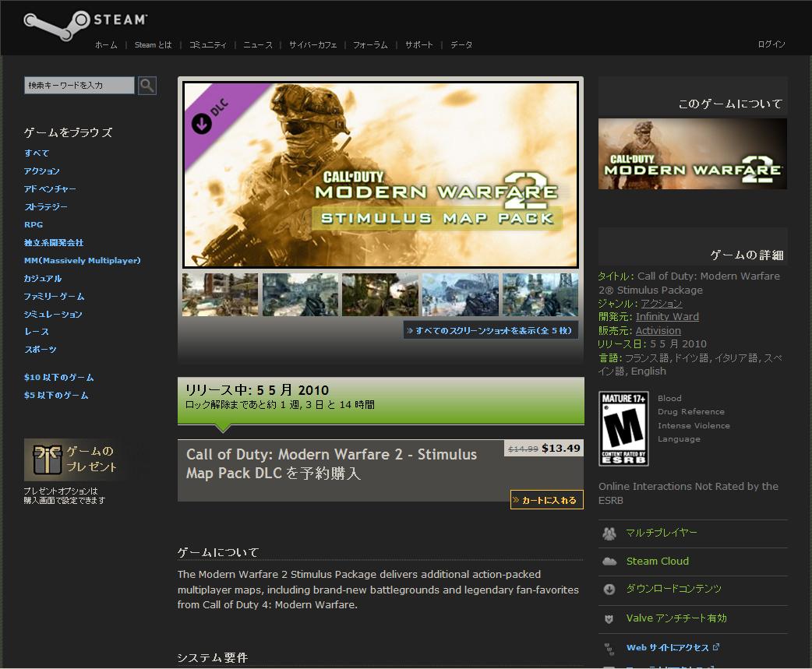Browse the MM(Massively Multiplayer) category
The width and height of the screenshot is (812, 669).
click(x=83, y=260)
